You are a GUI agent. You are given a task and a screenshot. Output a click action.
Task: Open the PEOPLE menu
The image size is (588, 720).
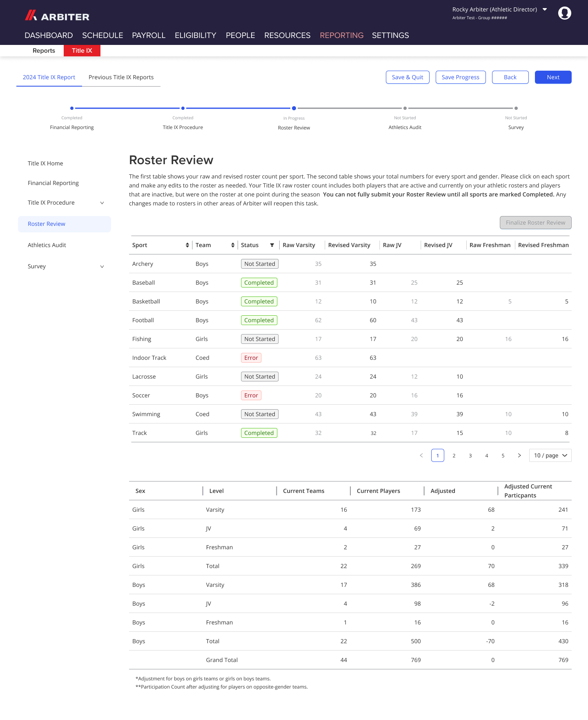[x=241, y=36]
